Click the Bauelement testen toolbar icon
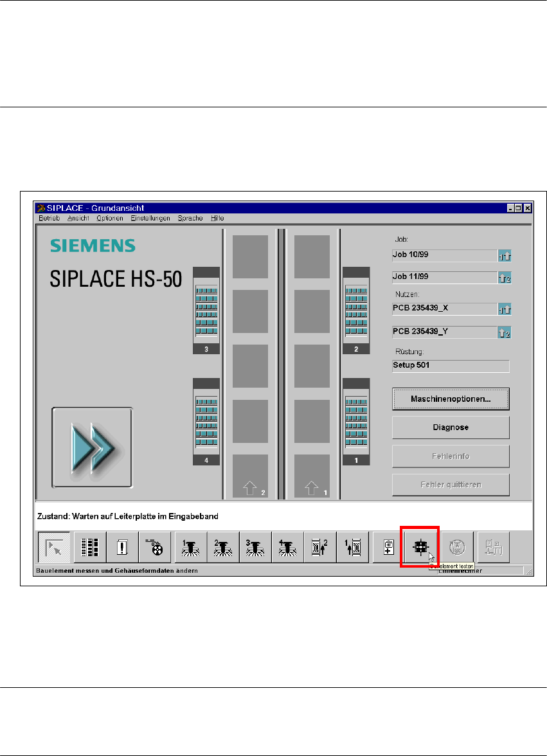The height and width of the screenshot is (756, 547). [x=421, y=547]
